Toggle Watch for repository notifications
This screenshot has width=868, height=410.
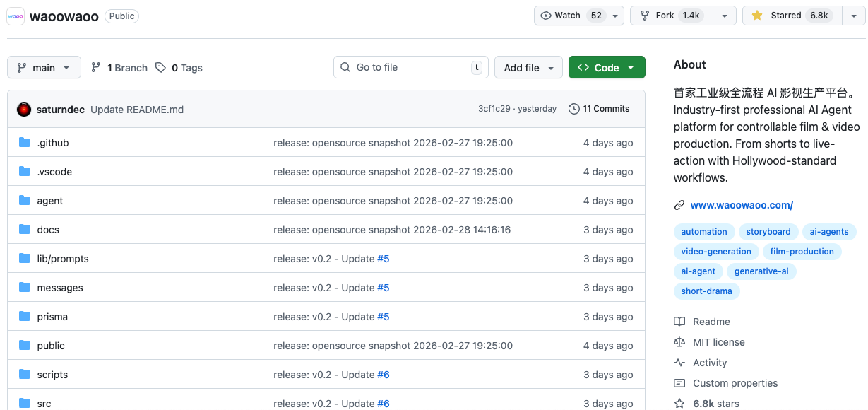click(570, 16)
